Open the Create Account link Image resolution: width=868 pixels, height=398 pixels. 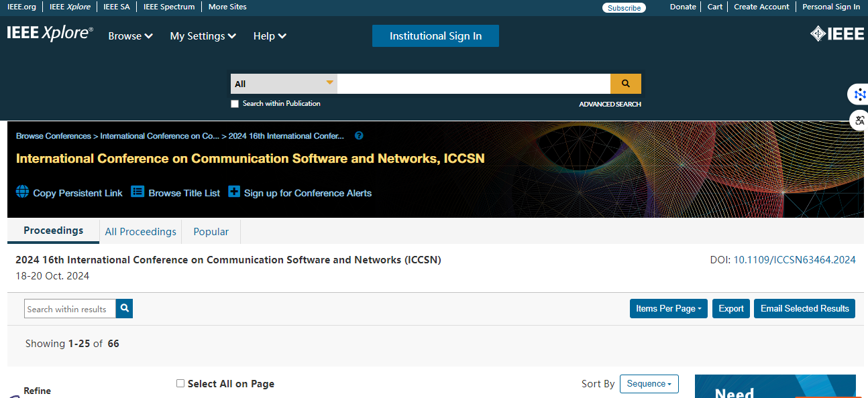click(x=761, y=7)
